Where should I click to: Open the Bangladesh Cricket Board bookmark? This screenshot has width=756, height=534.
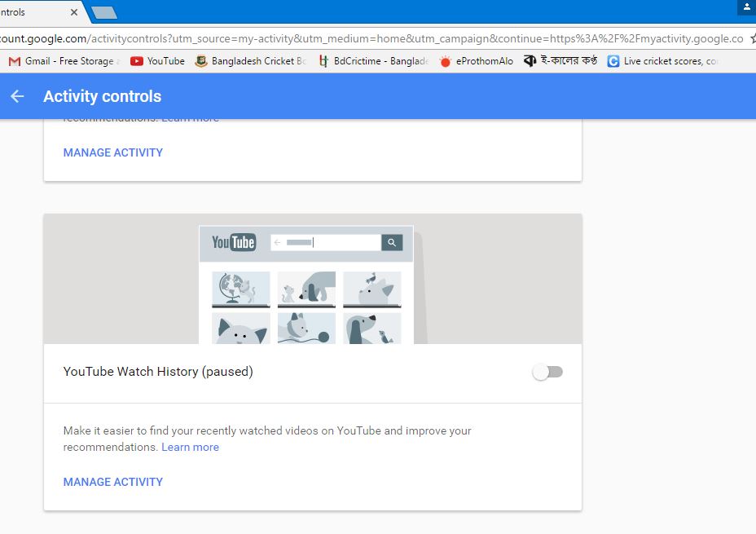pyautogui.click(x=251, y=61)
